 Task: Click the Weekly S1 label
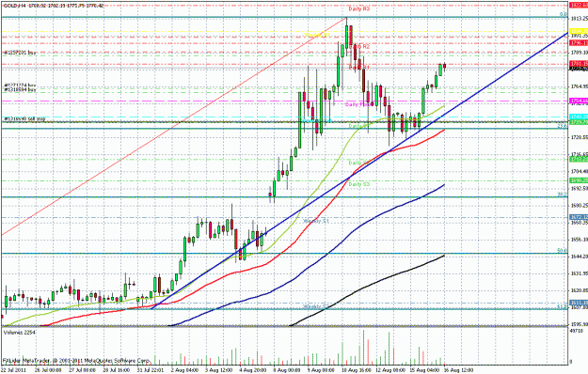(316, 221)
